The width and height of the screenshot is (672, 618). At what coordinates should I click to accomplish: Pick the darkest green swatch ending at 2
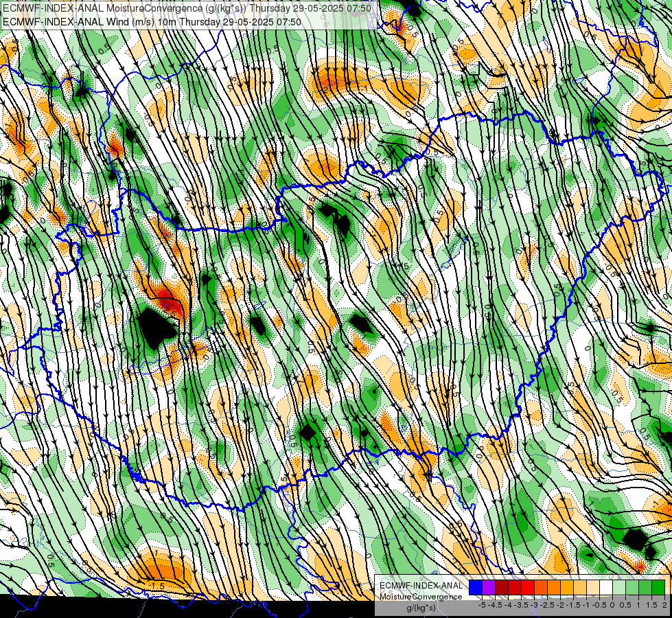click(x=658, y=588)
